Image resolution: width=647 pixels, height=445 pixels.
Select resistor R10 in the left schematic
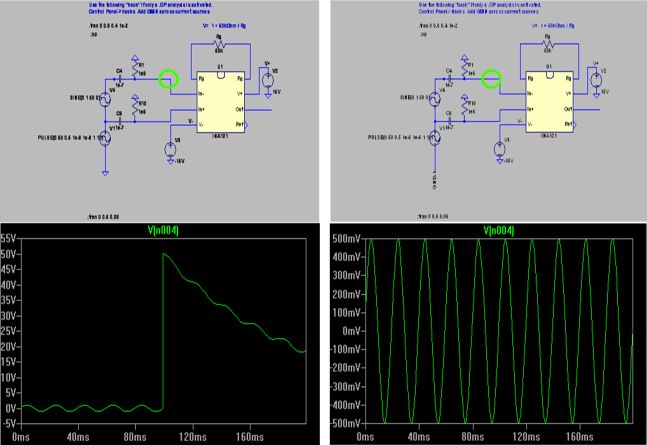(135, 108)
